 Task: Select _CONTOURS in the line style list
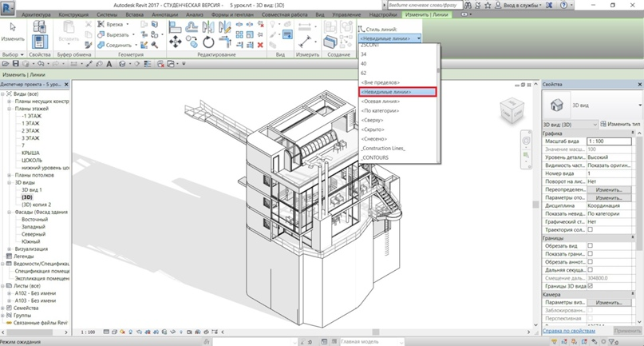pyautogui.click(x=397, y=157)
